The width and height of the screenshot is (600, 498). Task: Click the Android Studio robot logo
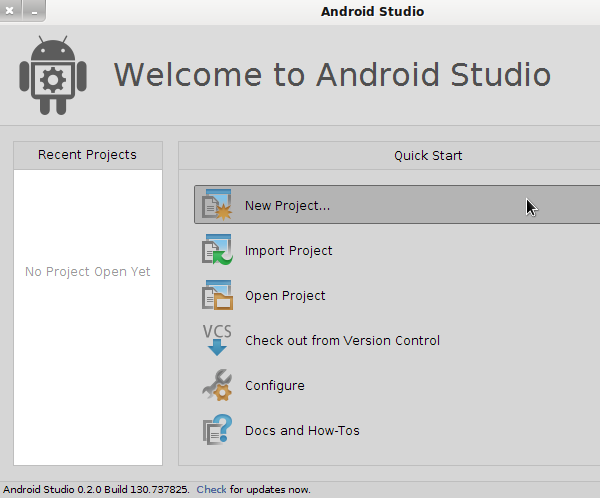53,75
